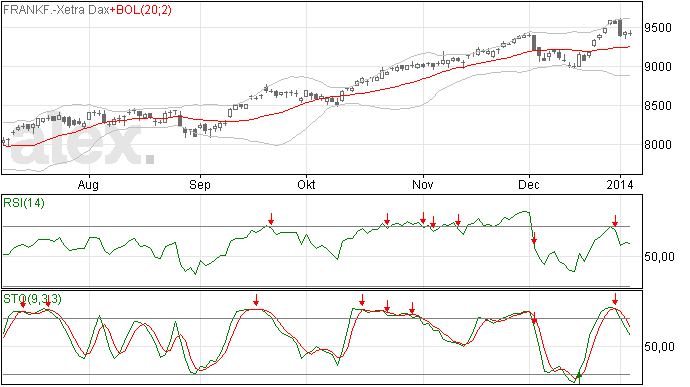Viewport: 690px width, 387px height.
Task: Click the Sep month label
Action: [200, 184]
